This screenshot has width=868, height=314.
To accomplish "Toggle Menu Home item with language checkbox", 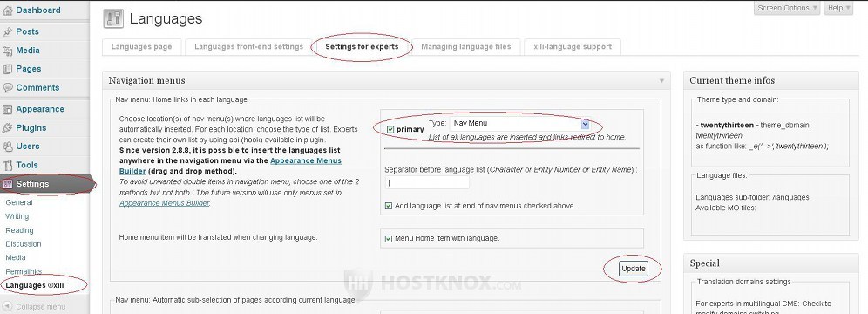I will [x=389, y=239].
